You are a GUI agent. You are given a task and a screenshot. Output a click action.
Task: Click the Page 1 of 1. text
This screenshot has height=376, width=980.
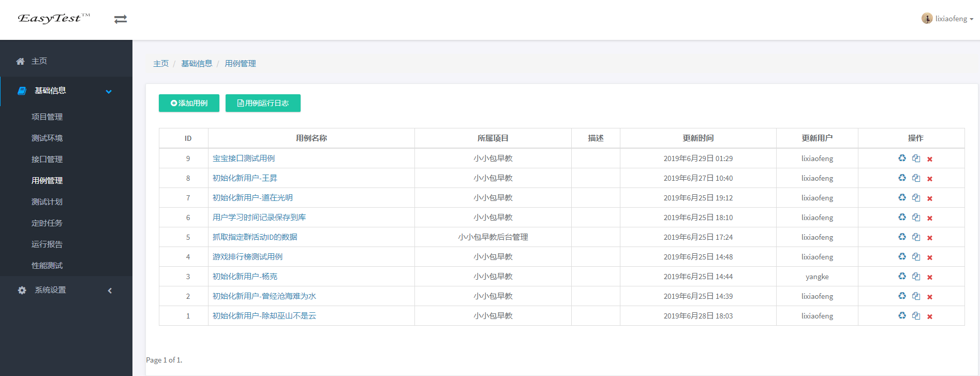click(x=164, y=360)
